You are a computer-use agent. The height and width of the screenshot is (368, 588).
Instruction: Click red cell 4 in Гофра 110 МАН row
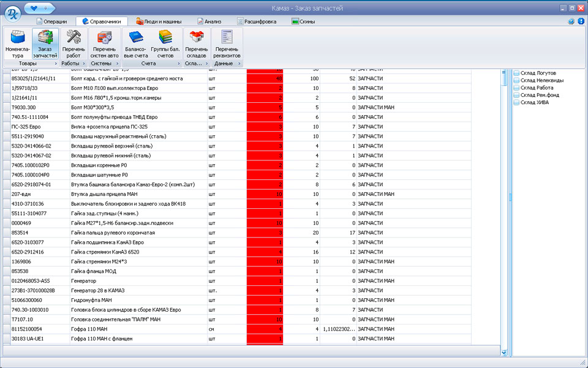point(265,329)
